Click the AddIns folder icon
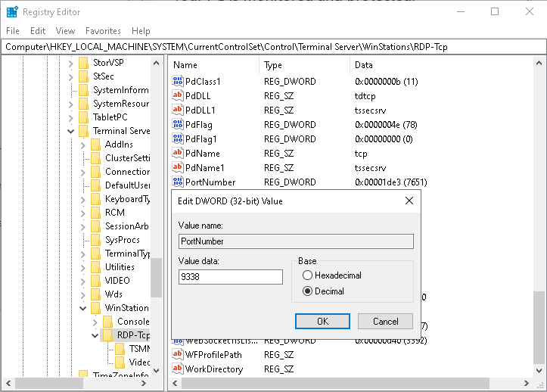The height and width of the screenshot is (392, 547). (x=95, y=145)
